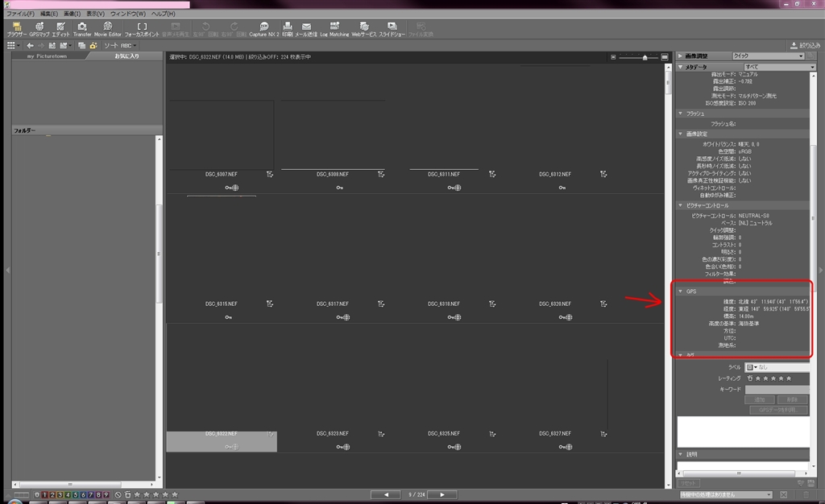Open the processing queue status dropdown

coord(726,494)
